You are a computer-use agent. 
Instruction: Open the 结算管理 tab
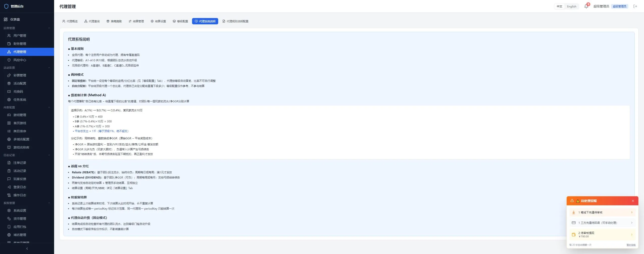tap(136, 21)
